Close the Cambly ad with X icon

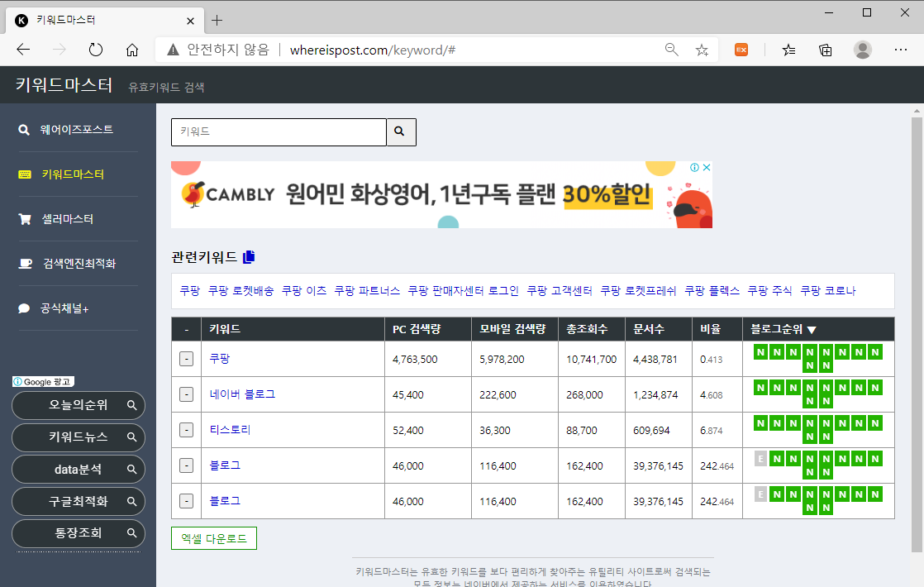click(x=707, y=167)
